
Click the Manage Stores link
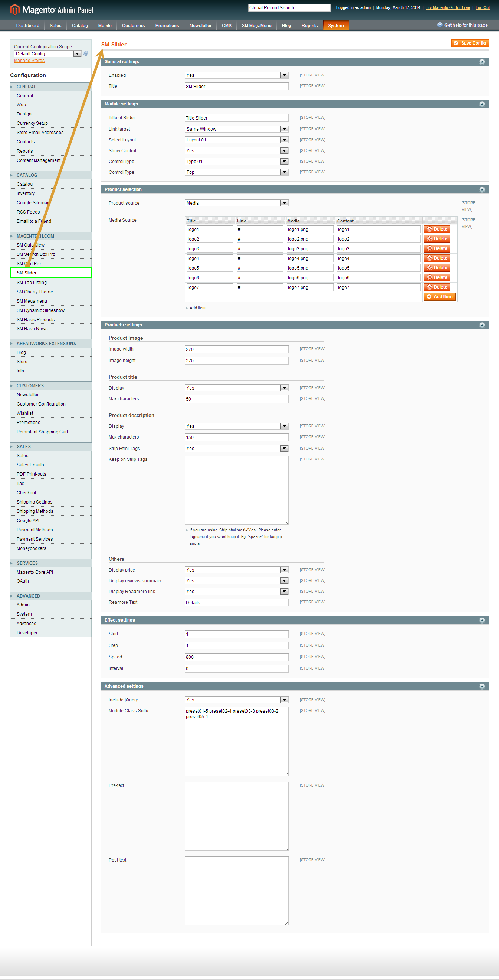(x=29, y=61)
